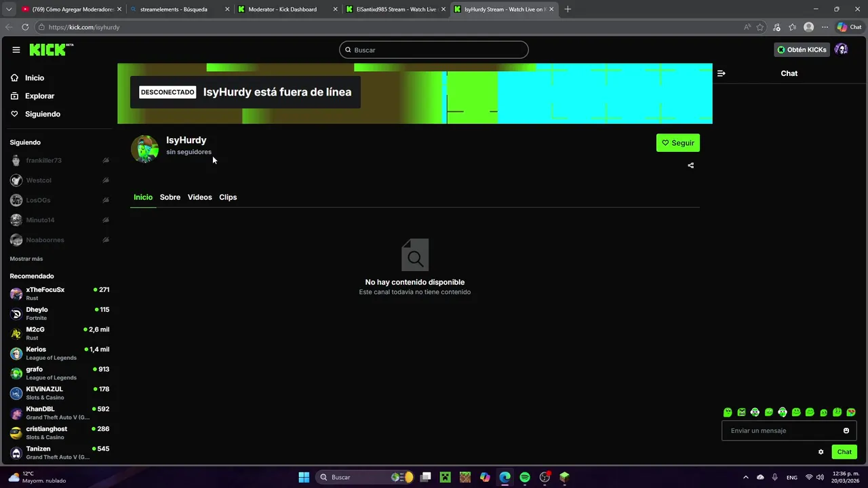
Task: Switch to ElSantixd985 Stream tab
Action: (x=396, y=9)
